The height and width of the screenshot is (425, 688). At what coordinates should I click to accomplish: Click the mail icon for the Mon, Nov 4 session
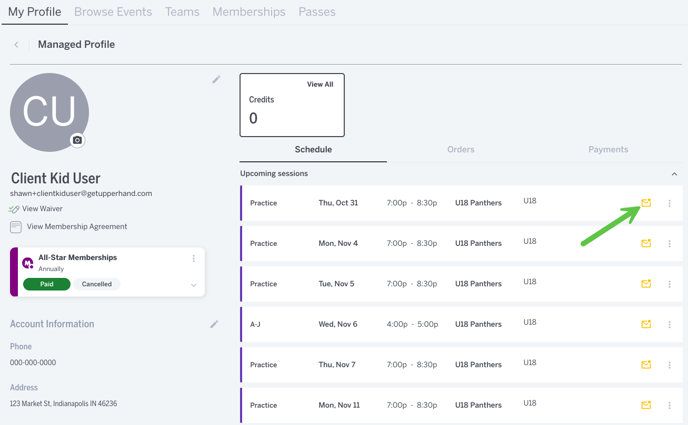coord(646,243)
